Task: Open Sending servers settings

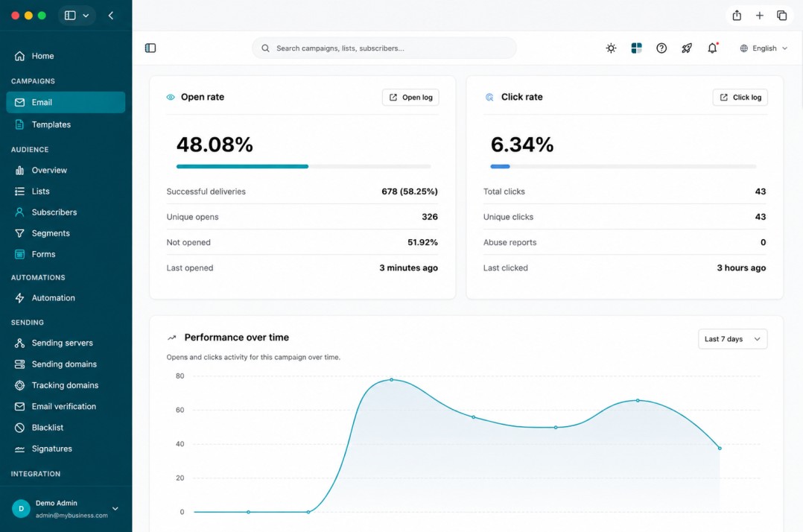Action: point(66,343)
